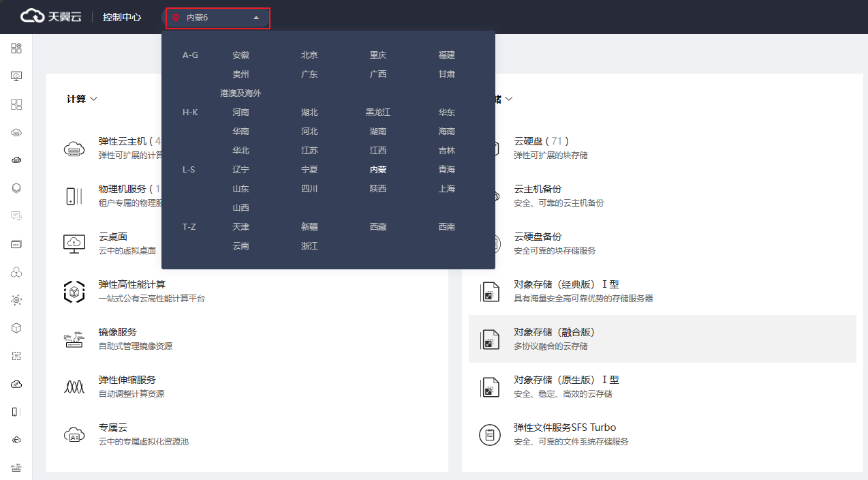Open the 镜像服务 image service icon
The image size is (868, 480).
[x=74, y=340]
